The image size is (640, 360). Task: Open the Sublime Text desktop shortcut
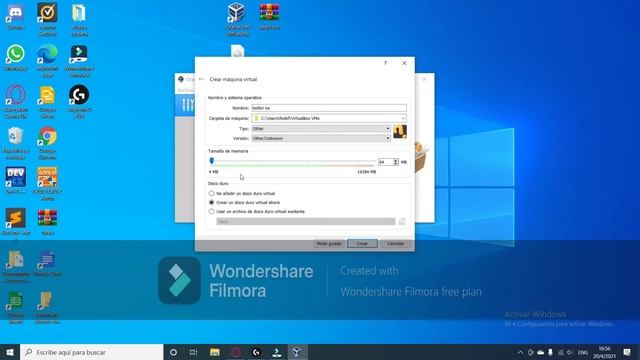pyautogui.click(x=16, y=224)
